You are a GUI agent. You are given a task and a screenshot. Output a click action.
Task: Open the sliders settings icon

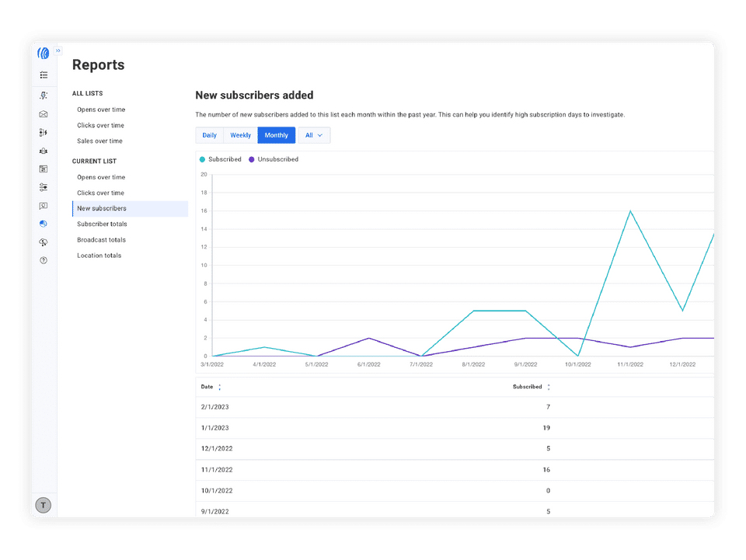point(44,187)
